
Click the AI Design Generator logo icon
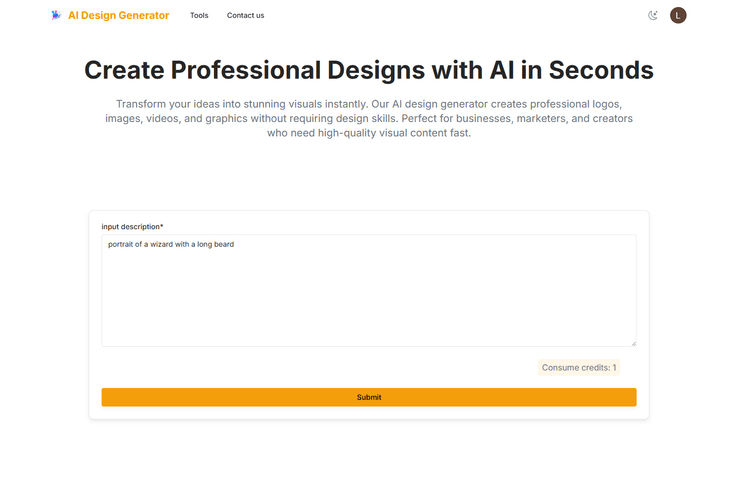pyautogui.click(x=56, y=15)
